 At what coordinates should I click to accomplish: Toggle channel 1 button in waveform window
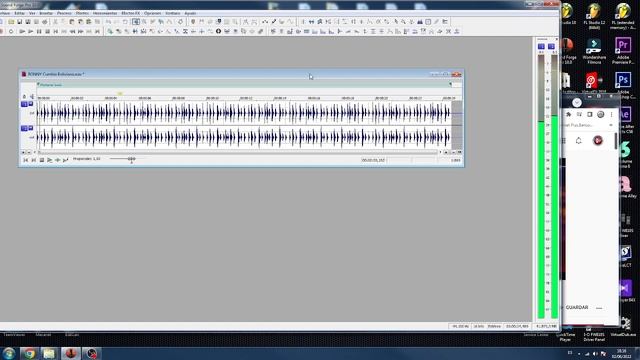tap(24, 104)
